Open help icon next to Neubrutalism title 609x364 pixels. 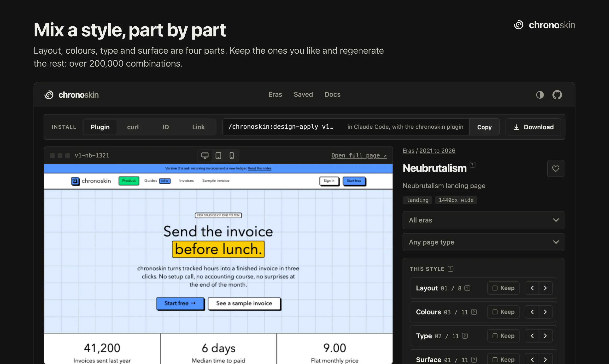pyautogui.click(x=473, y=165)
